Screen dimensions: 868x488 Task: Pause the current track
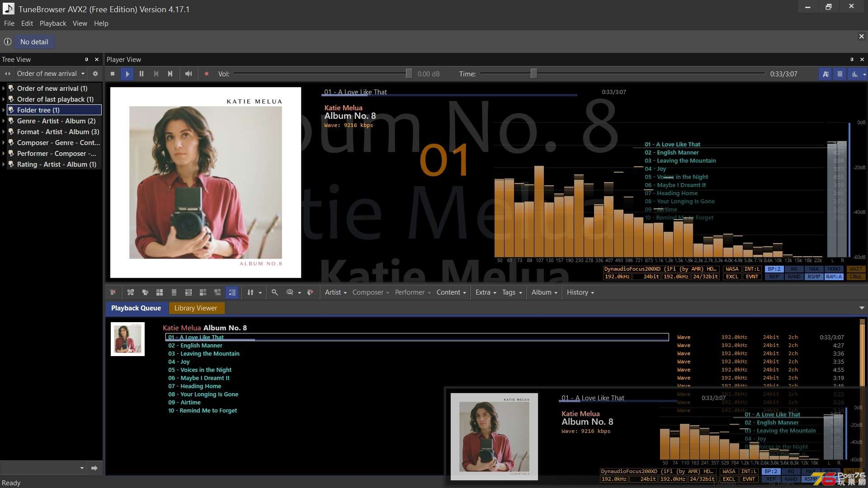click(x=142, y=74)
